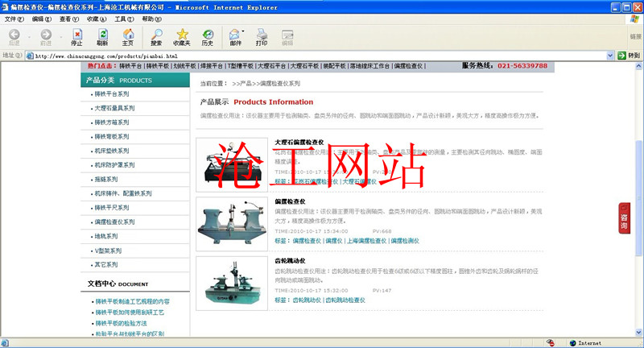Click the Back (后退) toolbar button
The image size is (644, 348).
click(14, 37)
